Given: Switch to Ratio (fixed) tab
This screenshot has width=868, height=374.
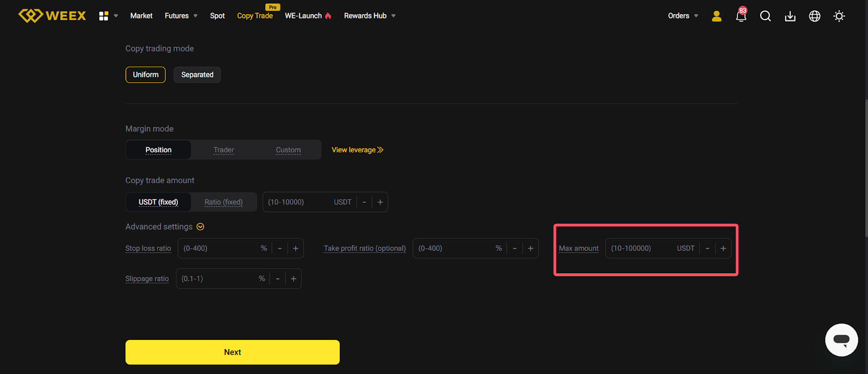Looking at the screenshot, I should [x=224, y=202].
